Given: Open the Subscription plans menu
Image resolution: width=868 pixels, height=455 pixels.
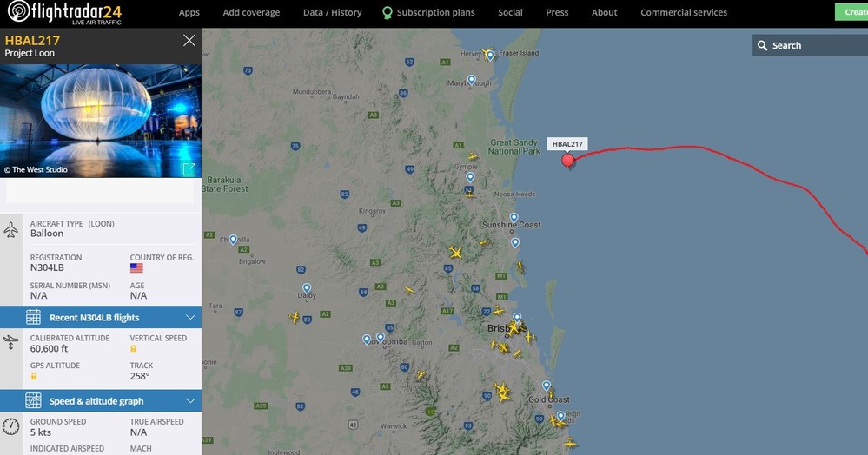Looking at the screenshot, I should click(x=428, y=12).
